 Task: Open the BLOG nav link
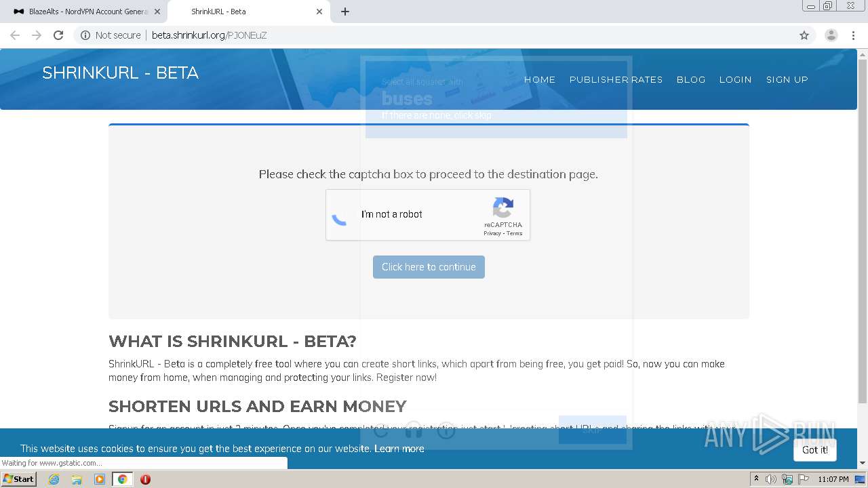[x=691, y=79]
